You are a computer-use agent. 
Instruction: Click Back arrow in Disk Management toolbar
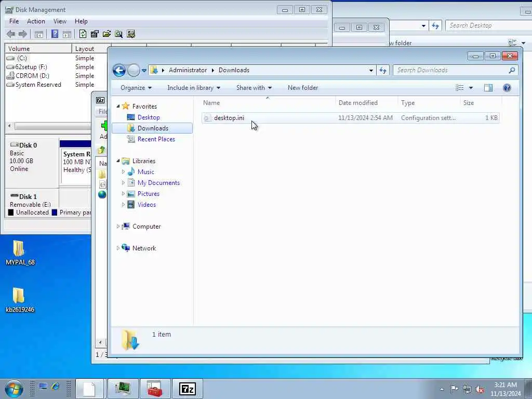pos(11,34)
